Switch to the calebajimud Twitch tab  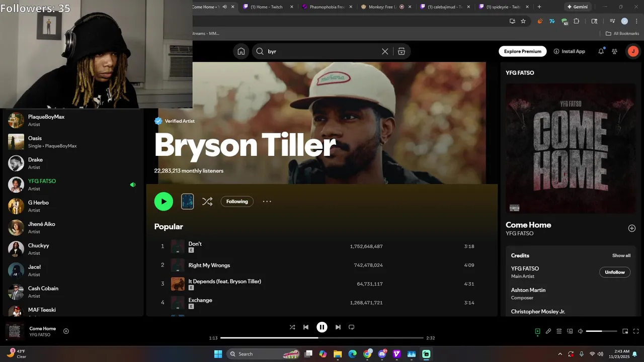(x=444, y=7)
